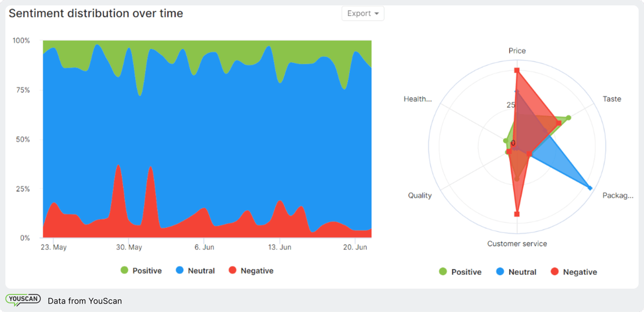Screen dimensions: 644x312
Task: Click the Sentiment distribution over time title
Action: click(96, 13)
